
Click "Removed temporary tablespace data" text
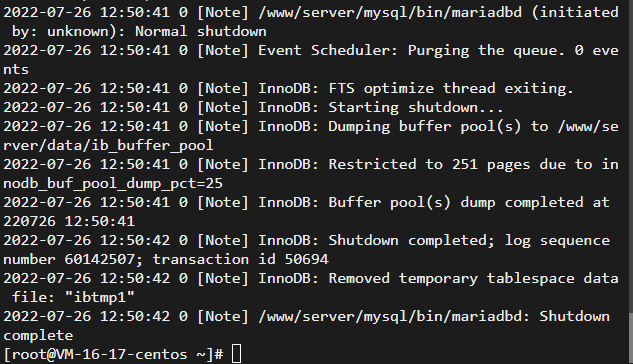point(474,278)
